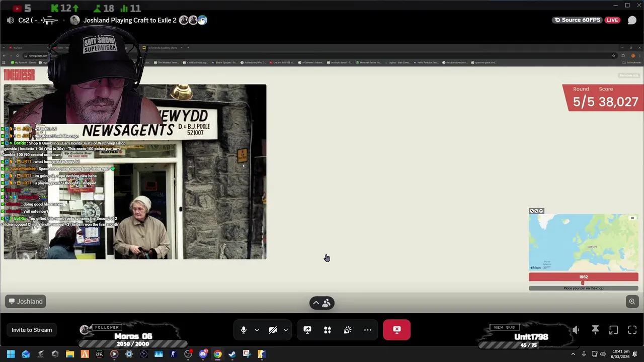This screenshot has height=362, width=644.
Task: Pop out the stream window
Action: (613, 330)
